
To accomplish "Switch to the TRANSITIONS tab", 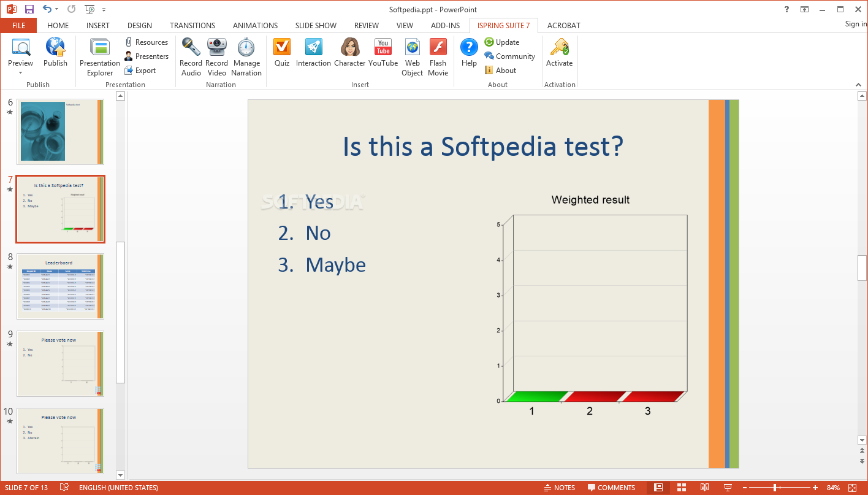I will click(x=192, y=25).
